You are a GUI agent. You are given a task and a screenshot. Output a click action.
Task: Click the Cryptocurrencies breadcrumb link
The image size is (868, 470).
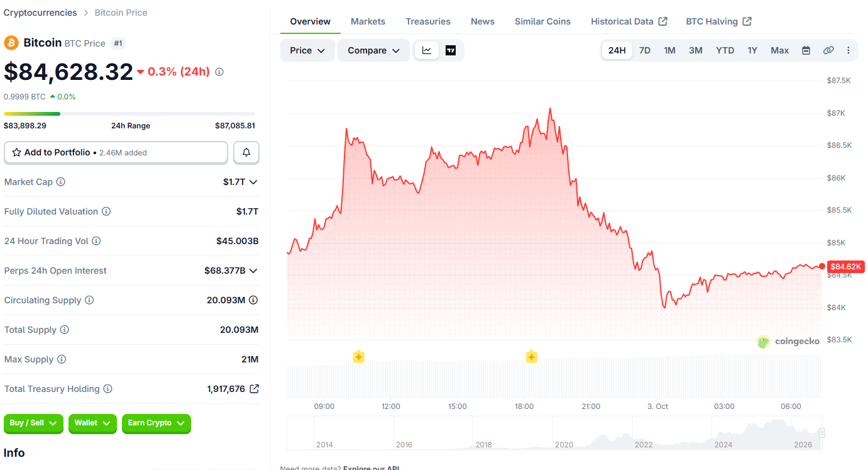coord(40,13)
